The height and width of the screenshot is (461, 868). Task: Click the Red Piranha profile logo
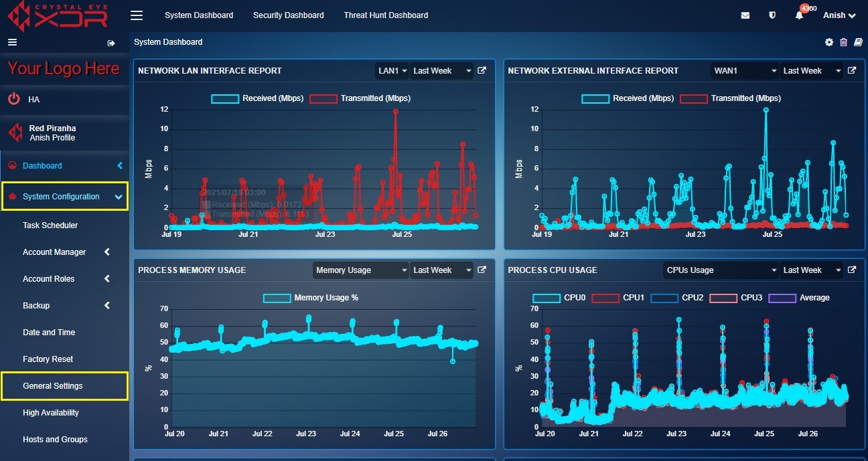click(x=15, y=132)
